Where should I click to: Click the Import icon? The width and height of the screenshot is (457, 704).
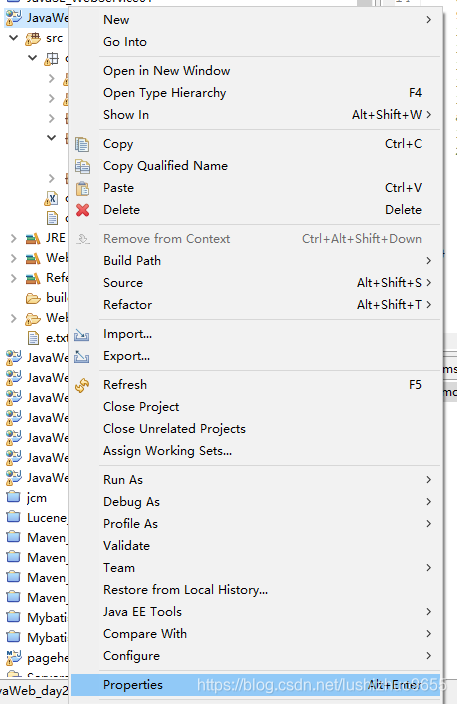click(82, 334)
